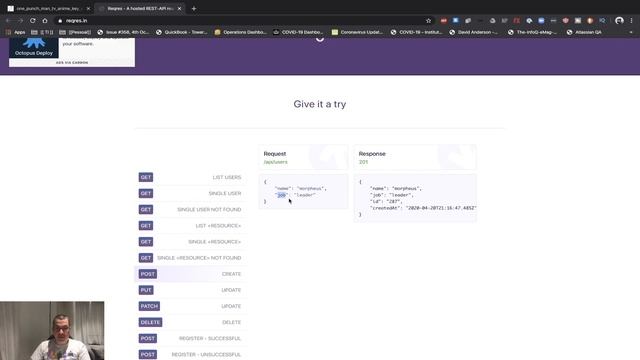This screenshot has width=640, height=360.
Task: Open the Issue #368 bookmark
Action: coord(123,32)
